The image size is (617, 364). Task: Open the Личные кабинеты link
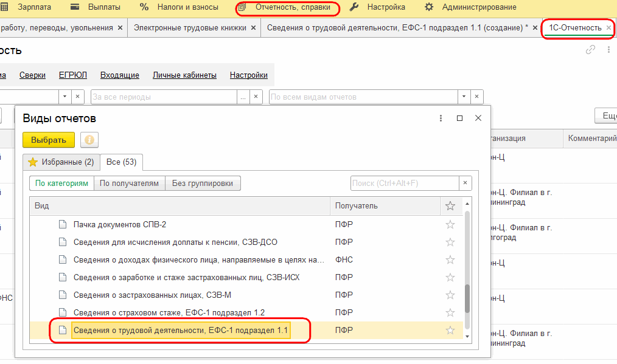tap(184, 75)
